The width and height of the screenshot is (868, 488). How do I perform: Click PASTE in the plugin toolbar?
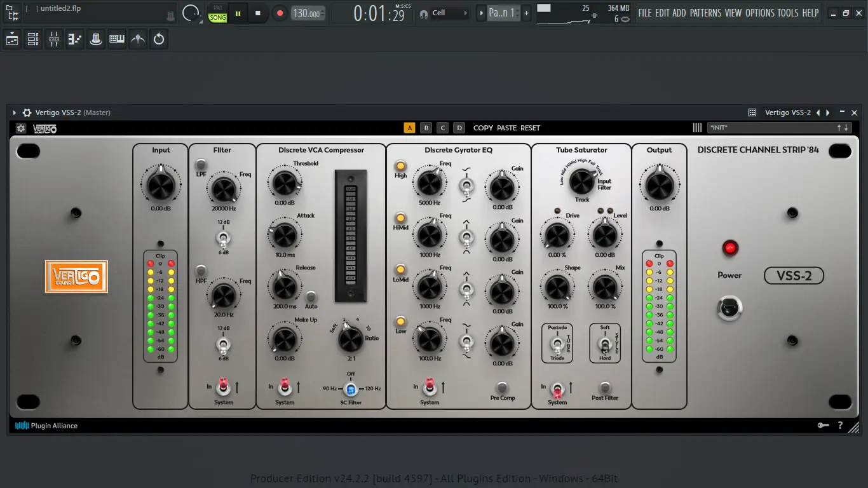(x=507, y=128)
